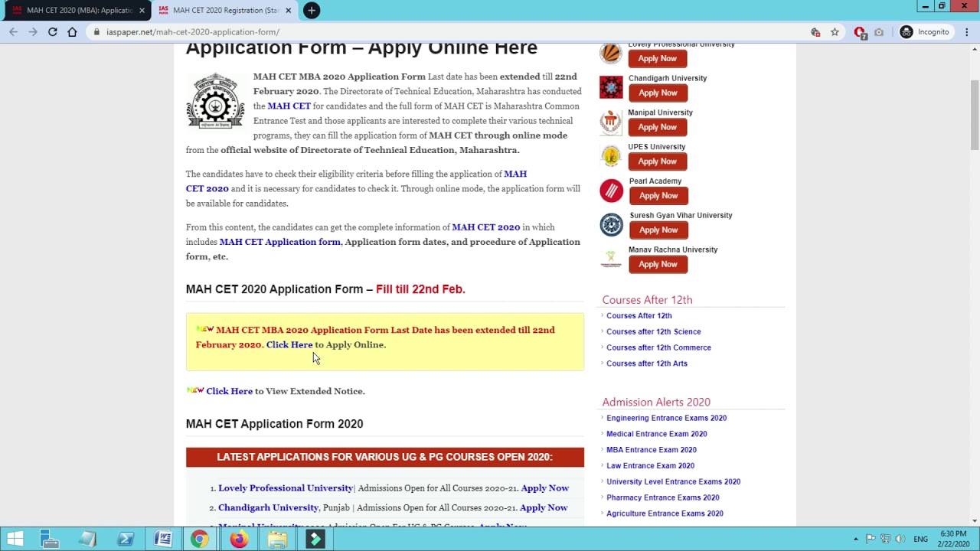This screenshot has width=980, height=551.
Task: Open File Explorer from taskbar
Action: click(277, 539)
